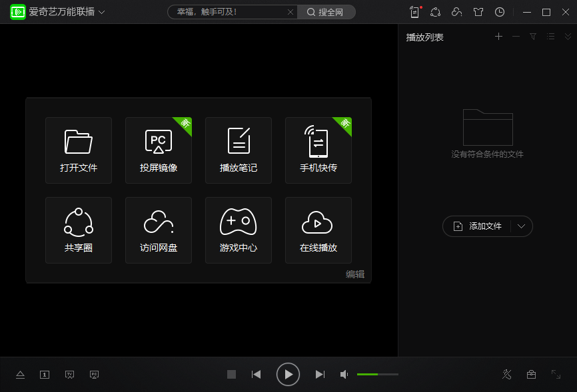Click the 搜全网 search button
This screenshot has width=577, height=392.
pyautogui.click(x=326, y=12)
